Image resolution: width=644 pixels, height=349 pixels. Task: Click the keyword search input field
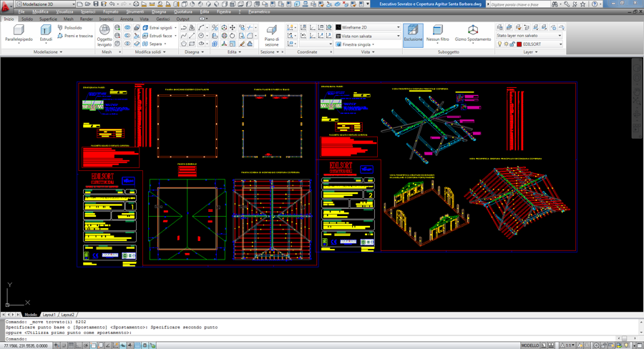[x=519, y=4]
